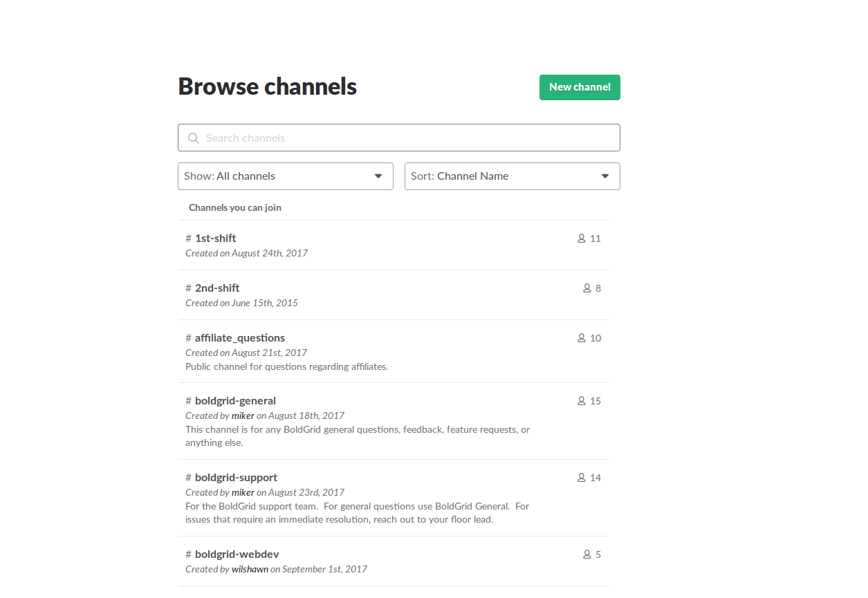The width and height of the screenshot is (868, 598).
Task: Click member icon for boldgrid-general
Action: pyautogui.click(x=582, y=401)
